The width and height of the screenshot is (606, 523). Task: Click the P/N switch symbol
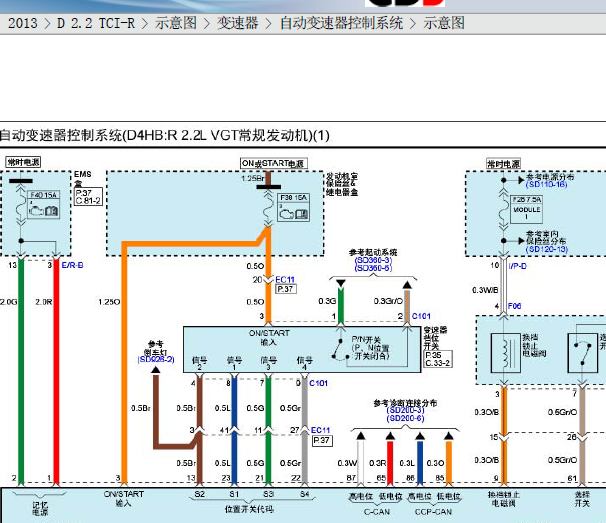pyautogui.click(x=340, y=349)
